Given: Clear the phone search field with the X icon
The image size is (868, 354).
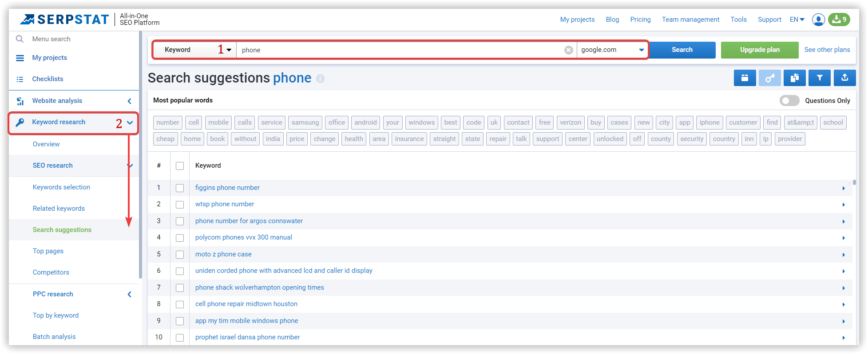Looking at the screenshot, I should [568, 50].
